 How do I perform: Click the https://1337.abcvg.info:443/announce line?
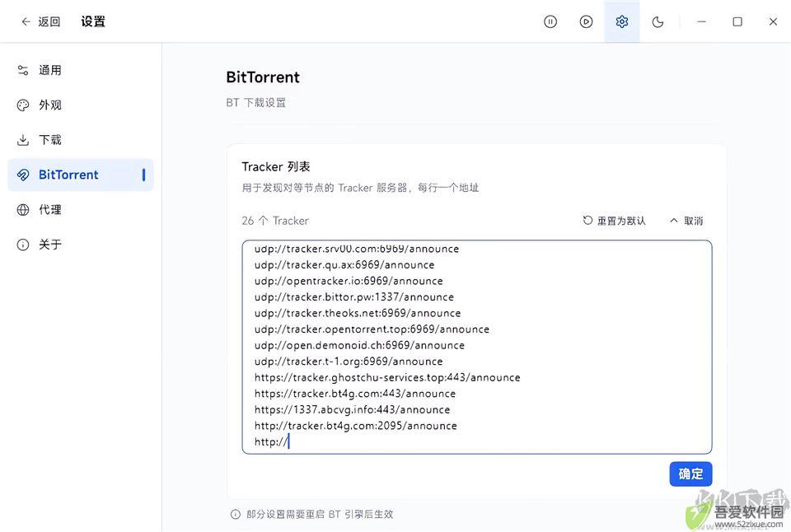pos(352,410)
